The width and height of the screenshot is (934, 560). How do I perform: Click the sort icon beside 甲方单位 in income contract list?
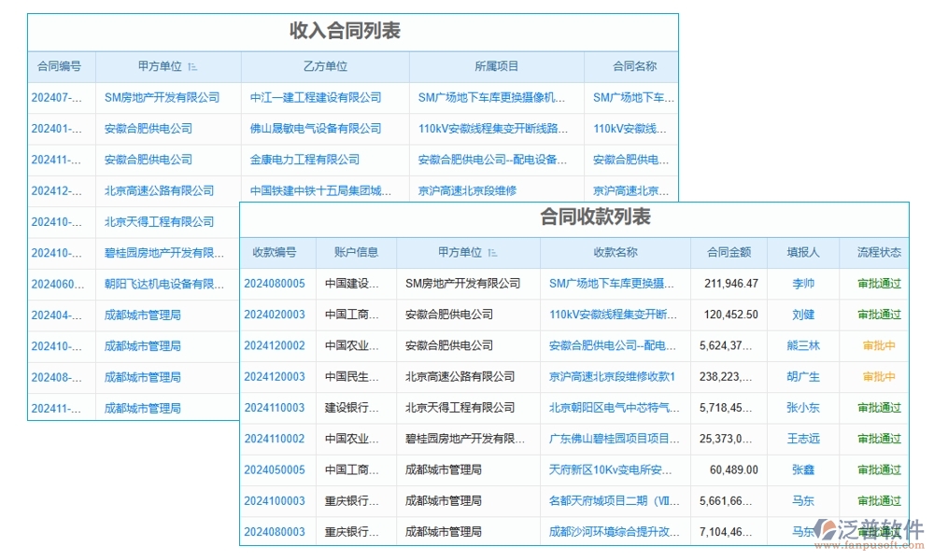click(193, 66)
